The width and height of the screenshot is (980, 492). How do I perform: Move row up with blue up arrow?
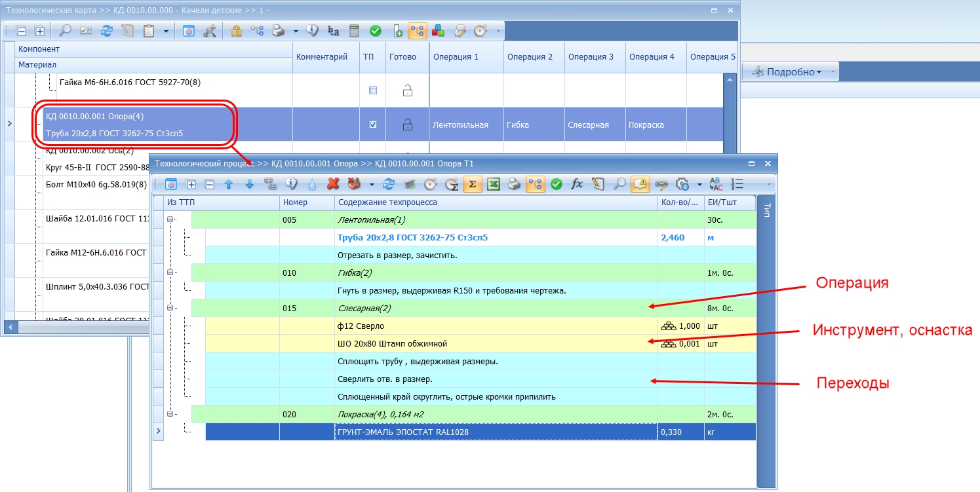pos(229,184)
